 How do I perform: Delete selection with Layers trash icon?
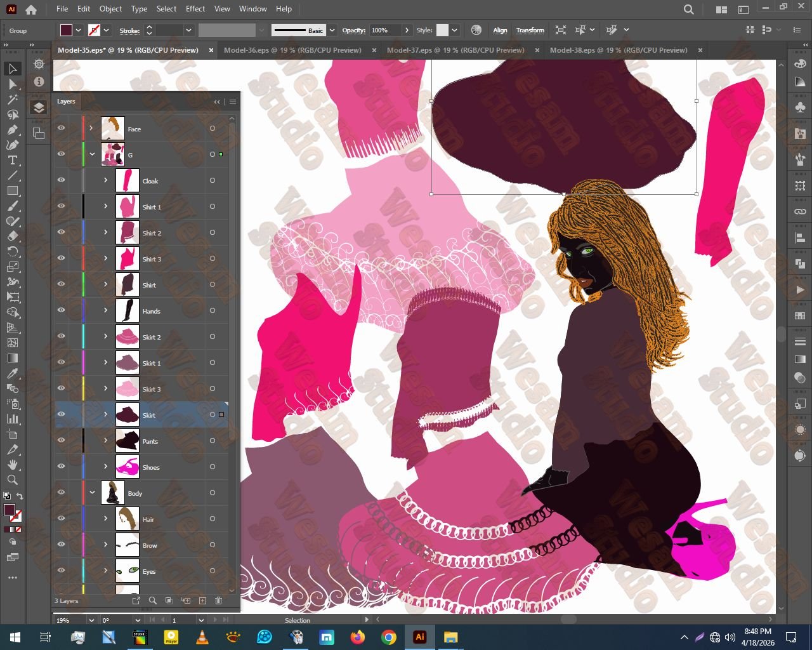point(219,600)
